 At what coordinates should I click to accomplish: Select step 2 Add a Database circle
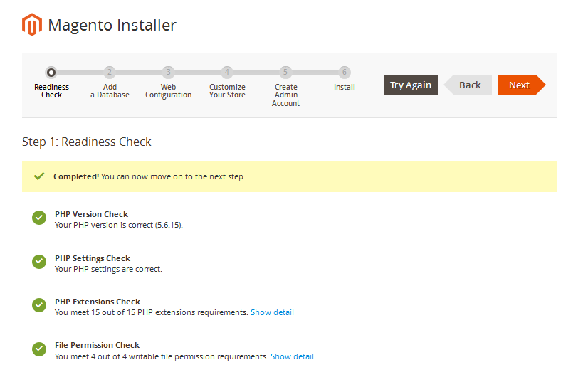point(110,72)
